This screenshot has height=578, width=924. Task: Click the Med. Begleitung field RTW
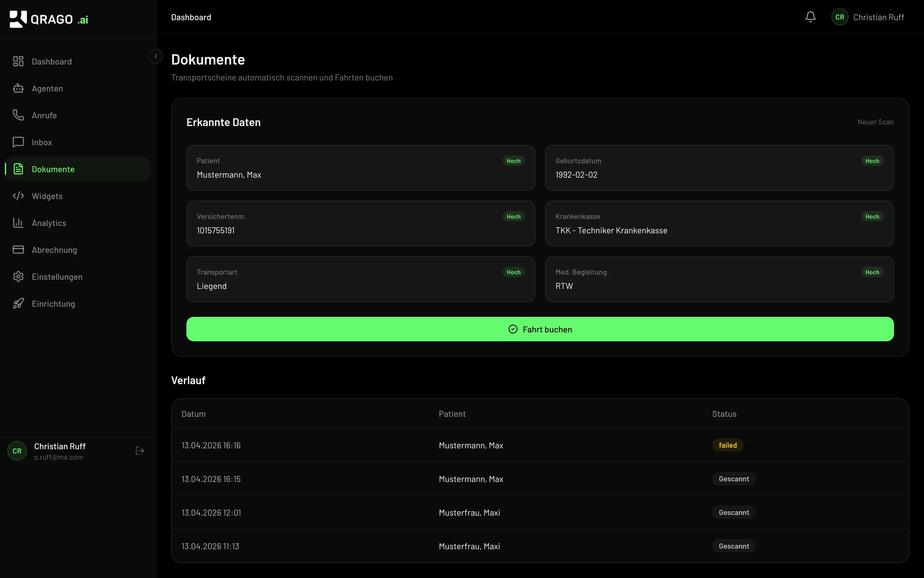click(x=719, y=279)
